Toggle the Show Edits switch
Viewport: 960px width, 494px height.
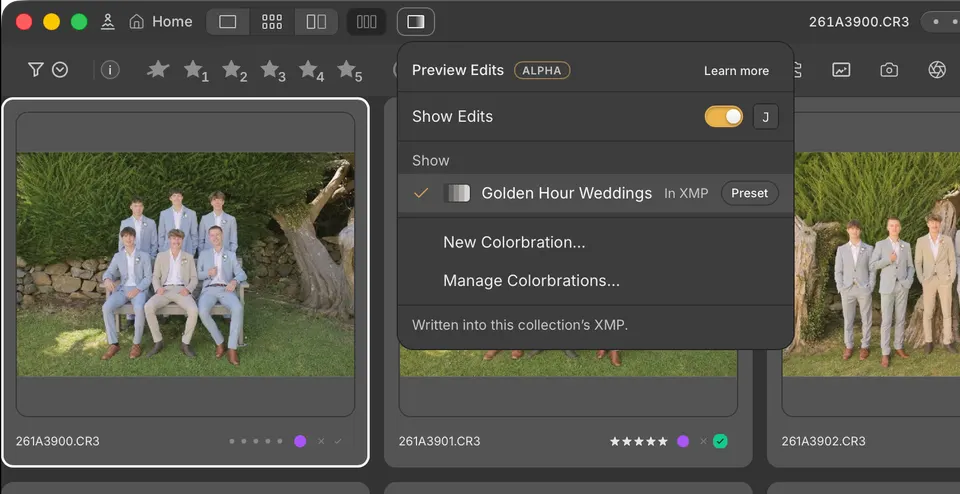pyautogui.click(x=724, y=116)
